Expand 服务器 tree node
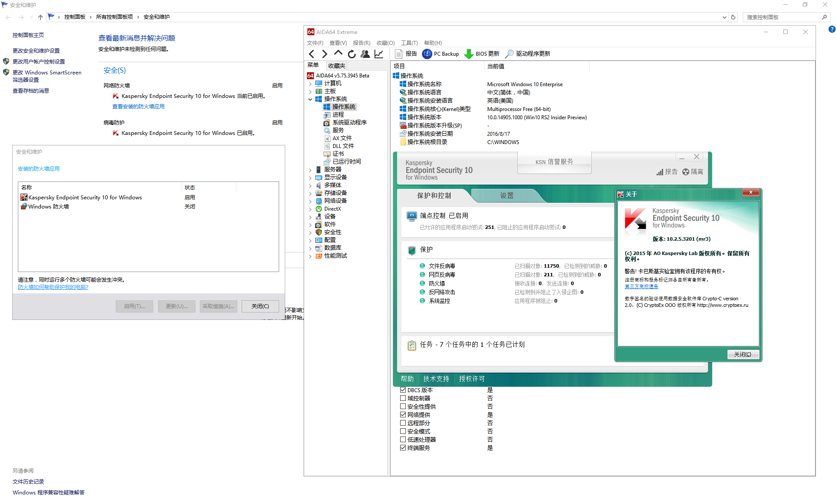The image size is (836, 504). pos(310,170)
